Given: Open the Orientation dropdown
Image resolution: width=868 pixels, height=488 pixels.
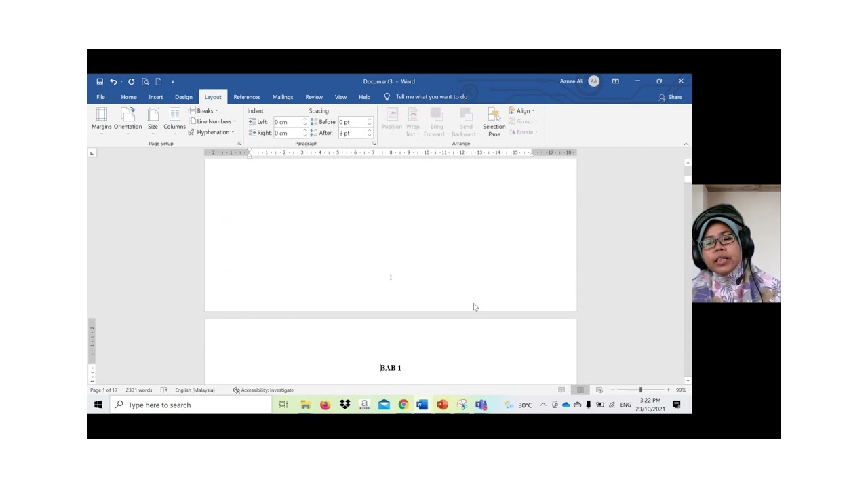Looking at the screenshot, I should (127, 121).
